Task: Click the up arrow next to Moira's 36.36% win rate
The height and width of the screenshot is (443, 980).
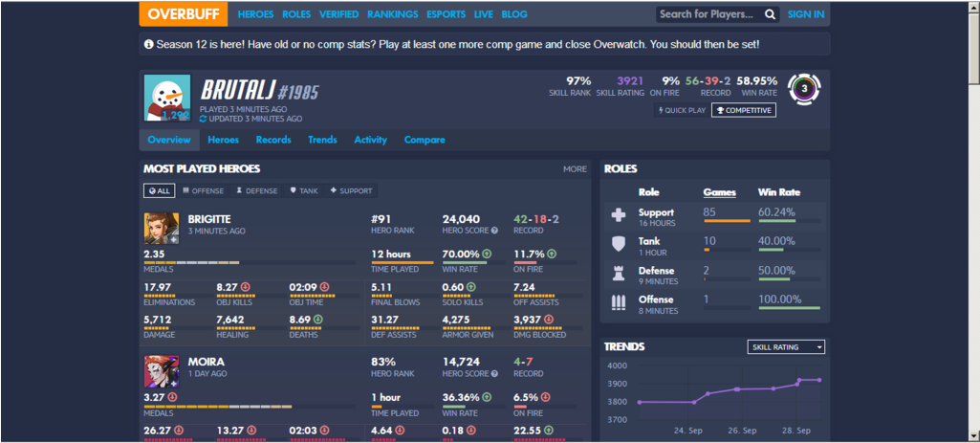Action: click(x=486, y=397)
